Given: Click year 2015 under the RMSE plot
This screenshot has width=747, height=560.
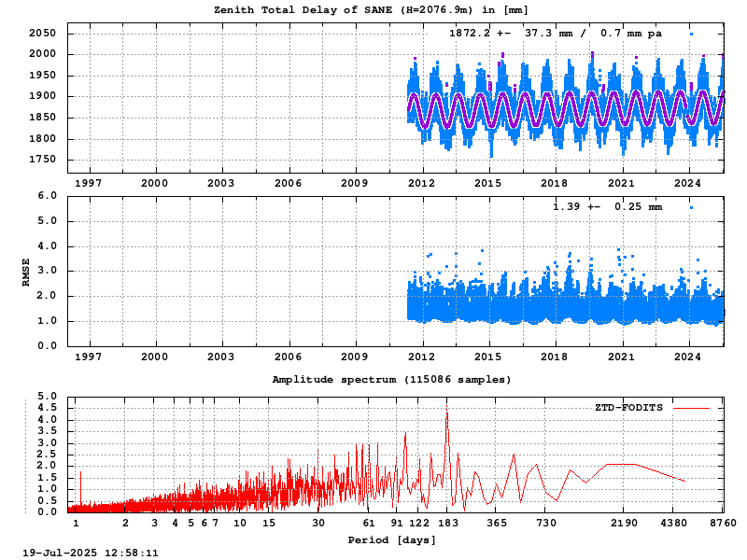Looking at the screenshot, I should (x=487, y=357).
